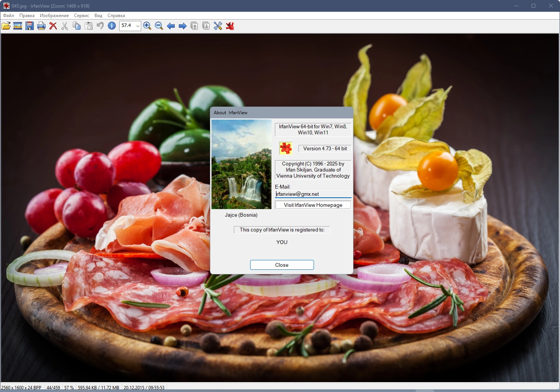Go to next image with right arrow
The image size is (560, 392).
coord(183,26)
